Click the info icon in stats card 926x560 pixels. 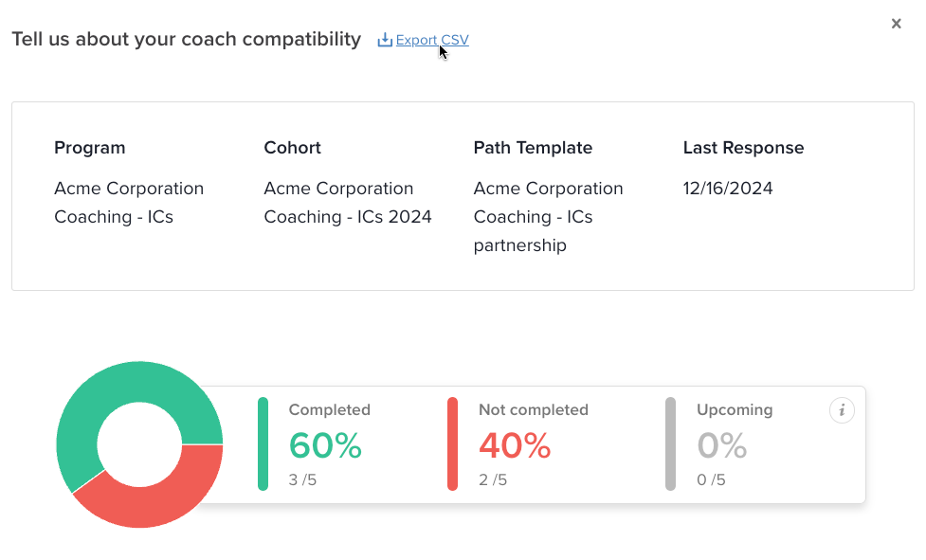tap(842, 410)
